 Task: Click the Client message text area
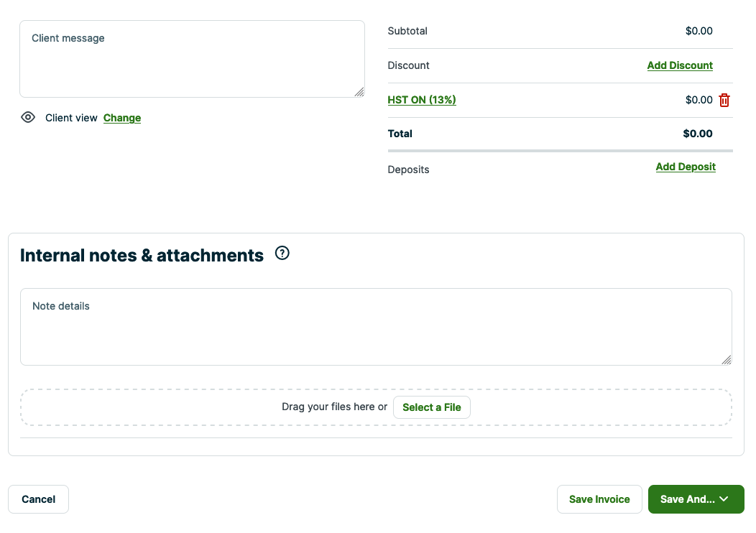(x=192, y=57)
